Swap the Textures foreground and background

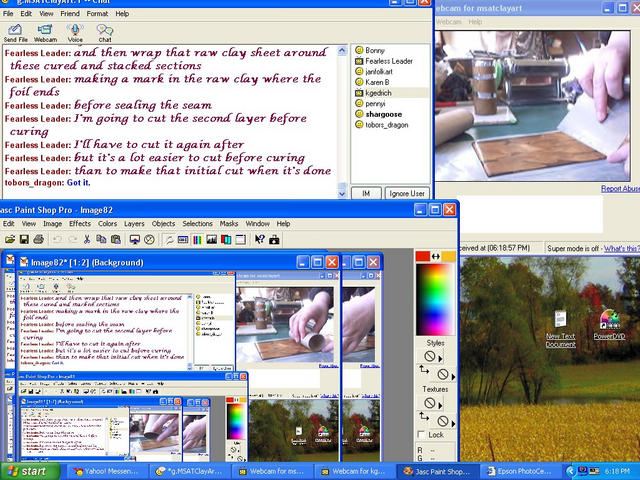[x=424, y=416]
